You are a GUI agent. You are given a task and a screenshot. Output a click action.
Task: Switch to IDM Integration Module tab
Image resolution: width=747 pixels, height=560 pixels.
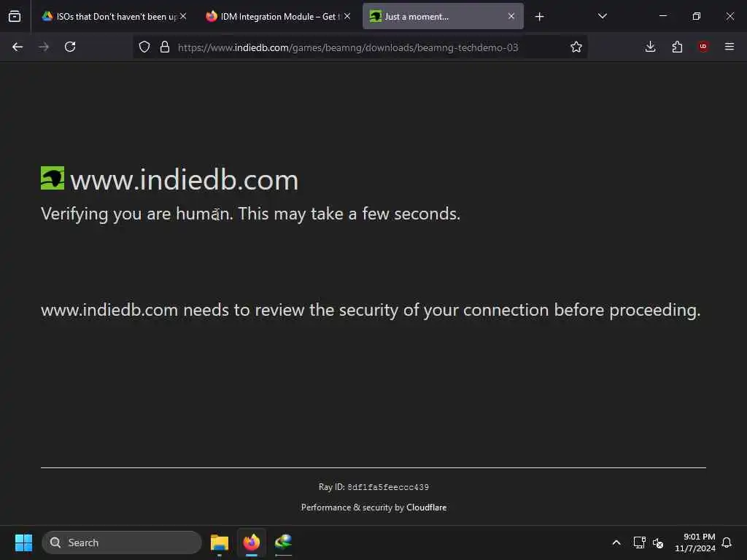pyautogui.click(x=279, y=16)
